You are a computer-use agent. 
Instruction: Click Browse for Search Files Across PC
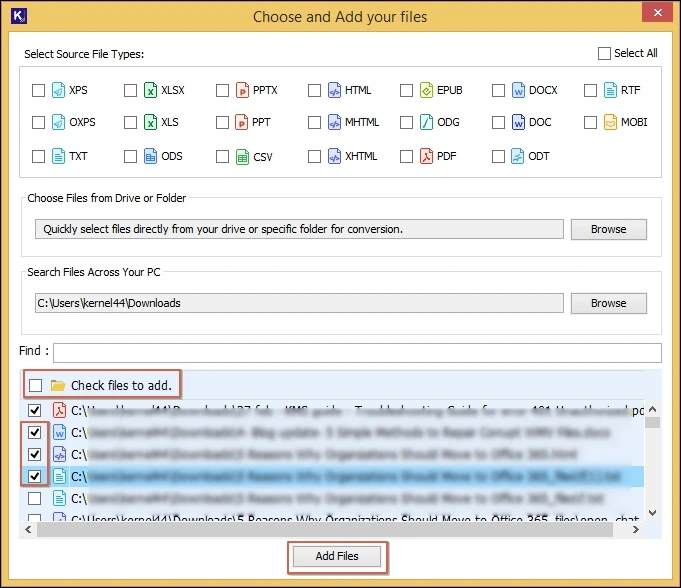pyautogui.click(x=608, y=303)
